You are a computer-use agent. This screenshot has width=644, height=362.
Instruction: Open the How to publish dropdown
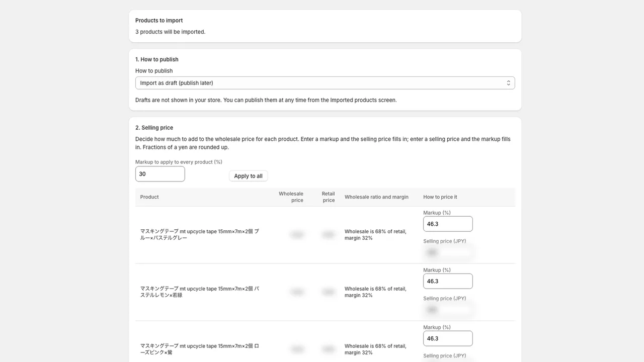click(325, 83)
